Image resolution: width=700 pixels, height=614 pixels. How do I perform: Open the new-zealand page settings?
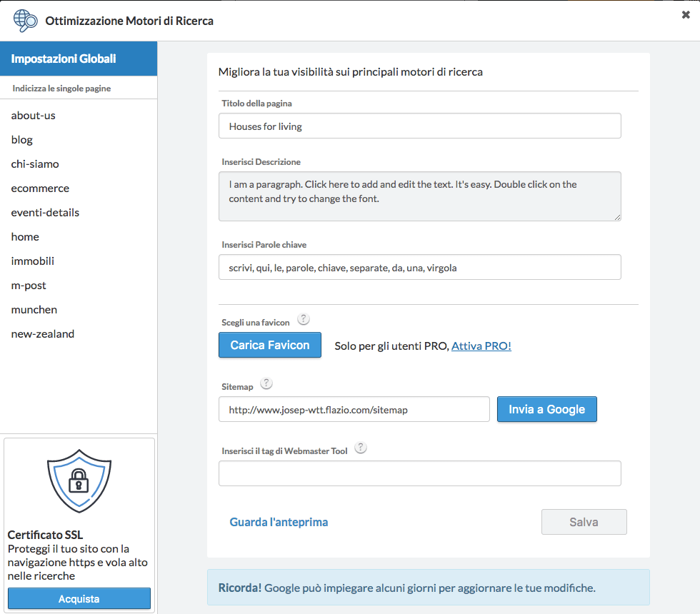pyautogui.click(x=43, y=334)
